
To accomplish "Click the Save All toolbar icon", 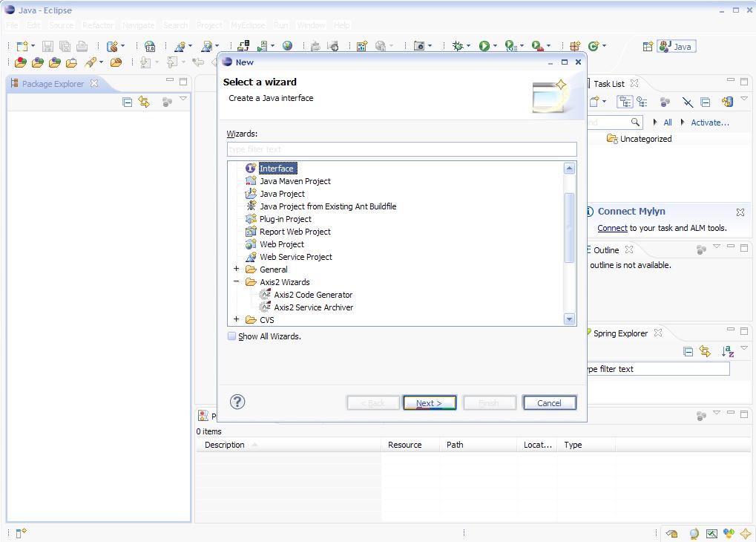I will click(x=65, y=46).
